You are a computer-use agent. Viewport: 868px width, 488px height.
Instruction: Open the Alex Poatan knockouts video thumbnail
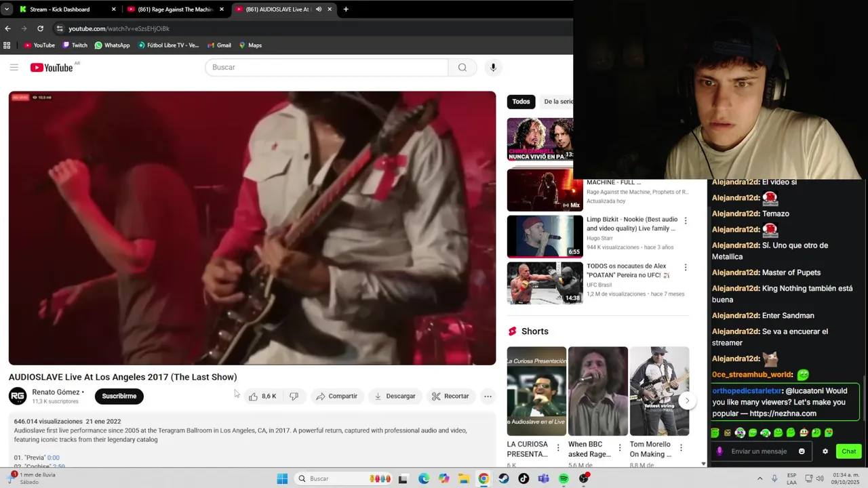[545, 283]
